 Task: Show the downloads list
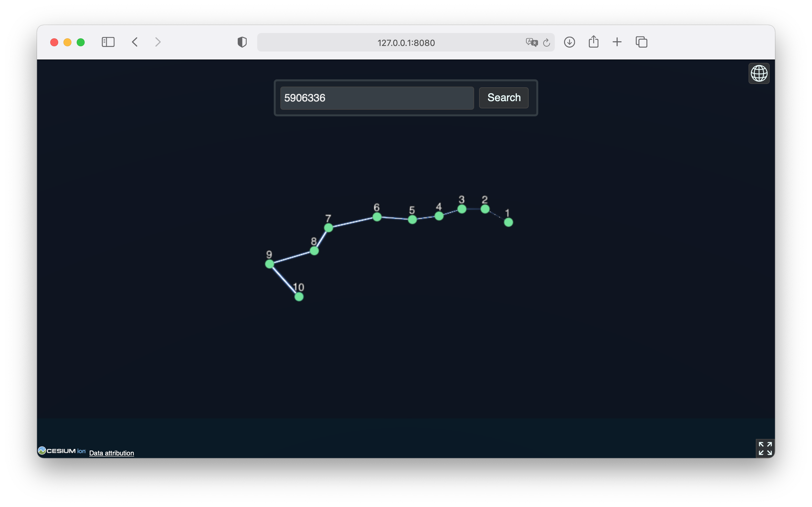tap(569, 42)
